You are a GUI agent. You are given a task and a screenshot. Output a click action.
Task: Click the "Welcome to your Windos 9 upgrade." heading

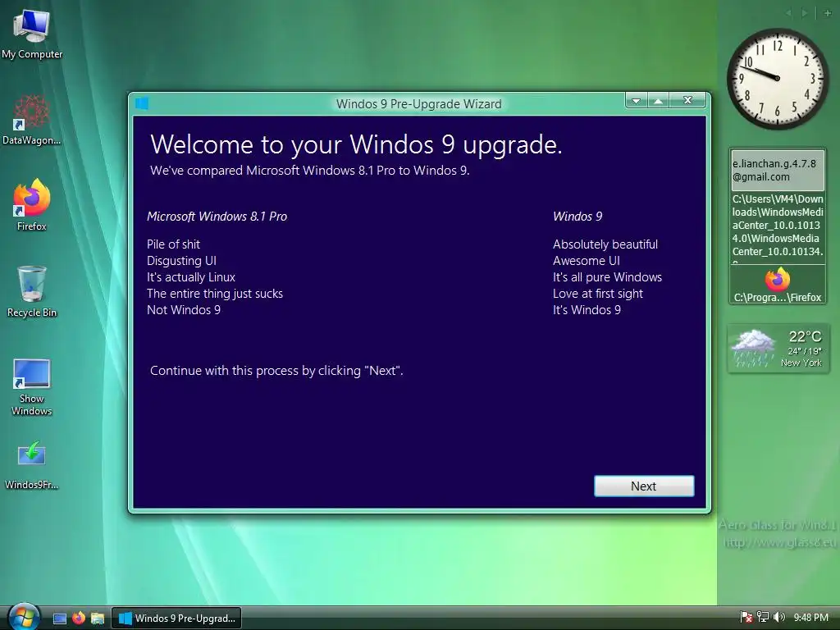(356, 144)
